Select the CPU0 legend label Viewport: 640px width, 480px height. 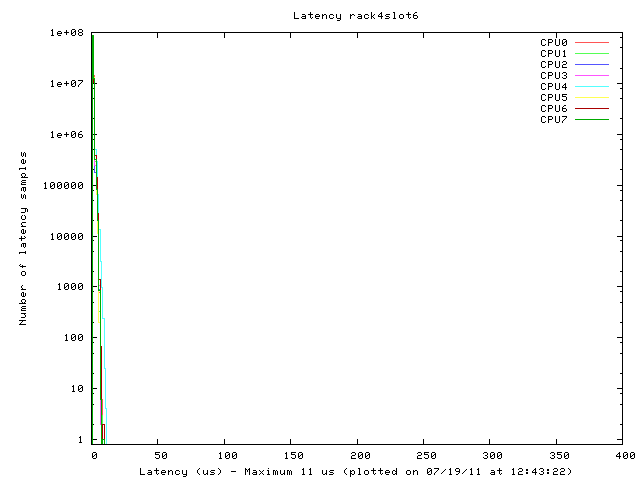coord(553,42)
